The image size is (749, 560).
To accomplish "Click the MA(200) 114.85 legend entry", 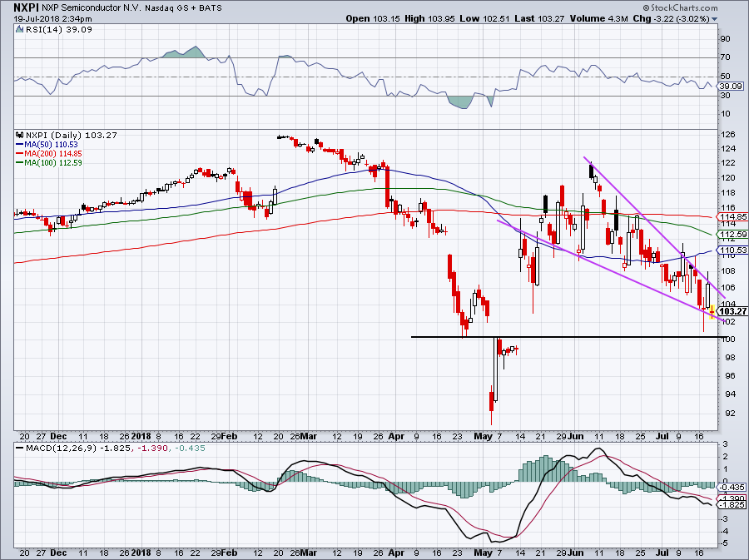I will tap(49, 154).
